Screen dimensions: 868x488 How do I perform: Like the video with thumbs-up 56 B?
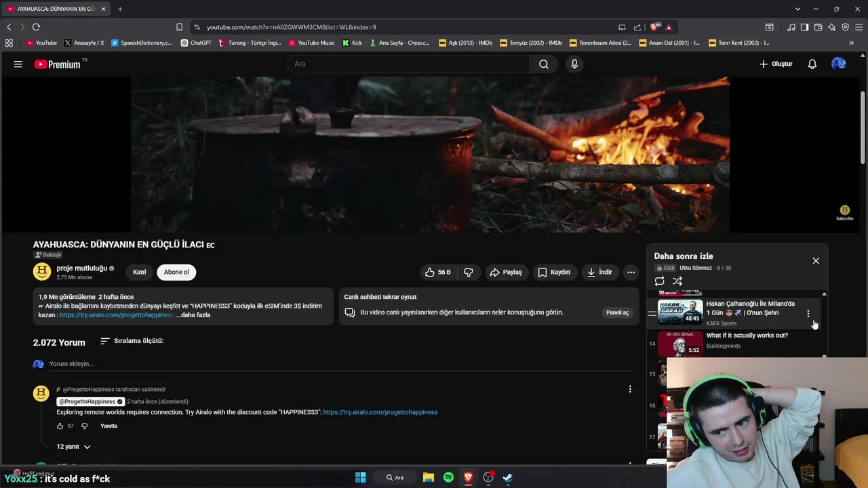click(437, 272)
